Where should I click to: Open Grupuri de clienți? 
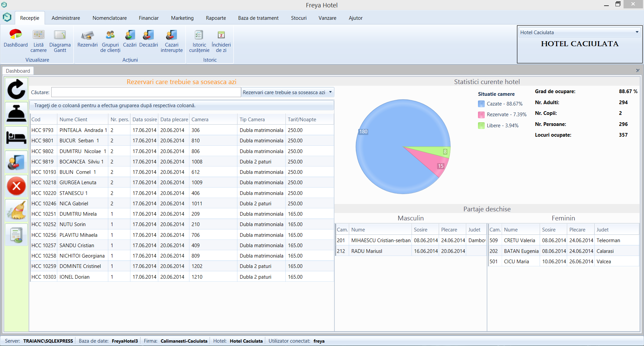[x=110, y=41]
